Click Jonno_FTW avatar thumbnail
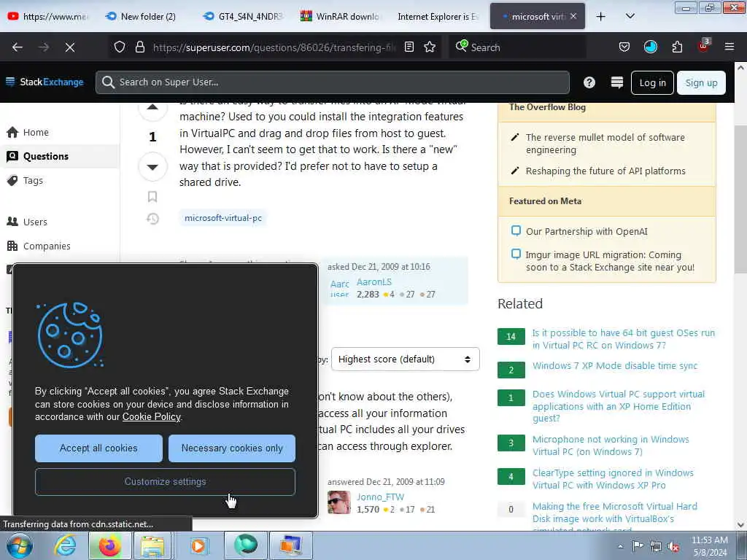Screen dimensions: 747x560 point(339,502)
